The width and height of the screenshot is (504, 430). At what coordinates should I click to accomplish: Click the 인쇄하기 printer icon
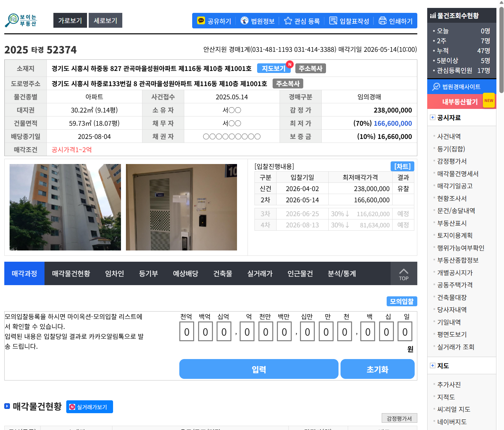click(382, 21)
